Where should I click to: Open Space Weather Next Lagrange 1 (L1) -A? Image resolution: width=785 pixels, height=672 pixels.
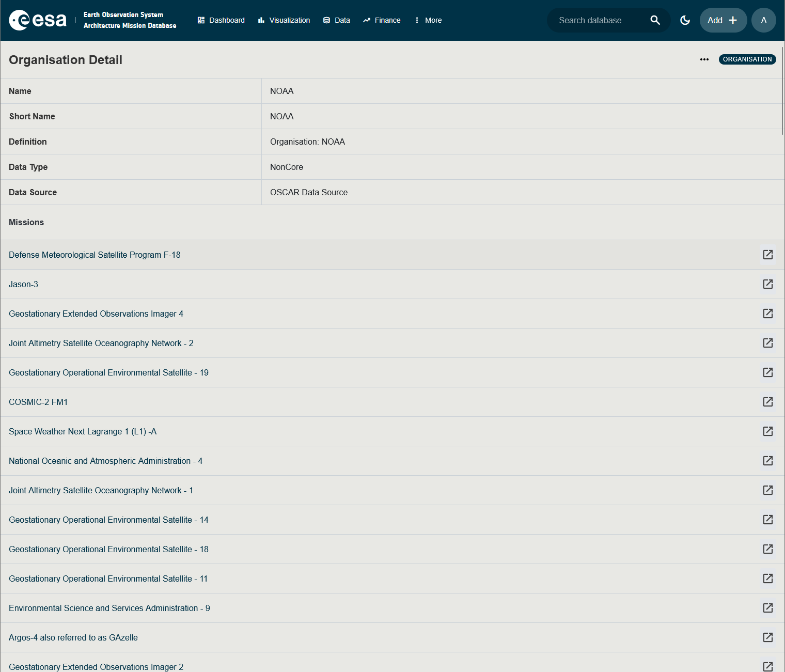pyautogui.click(x=83, y=431)
